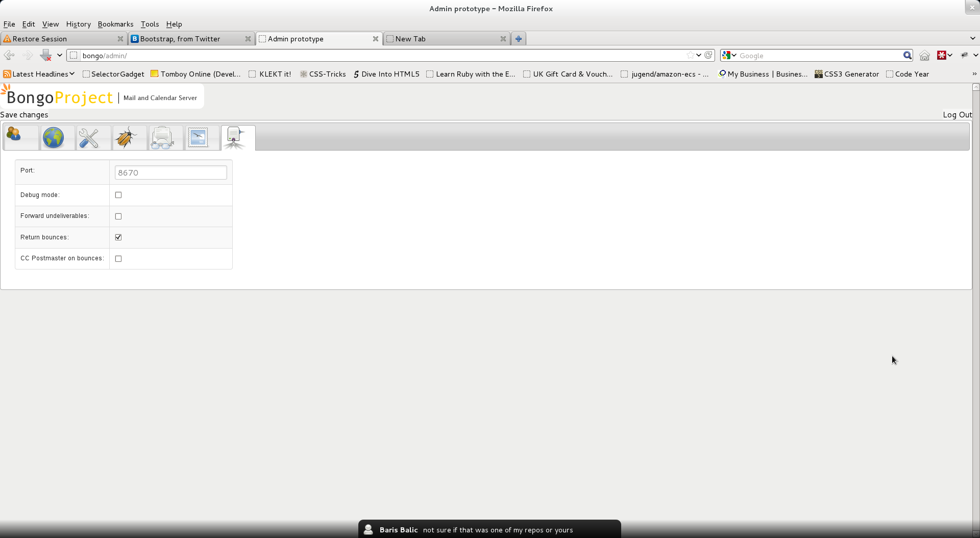Enable the Debug mode checkbox
This screenshot has width=980, height=538.
118,195
